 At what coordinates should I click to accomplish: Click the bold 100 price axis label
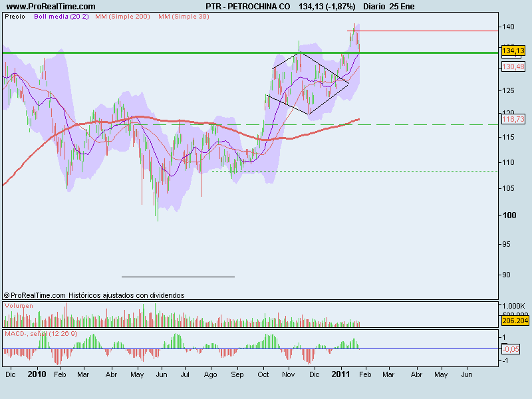point(509,215)
